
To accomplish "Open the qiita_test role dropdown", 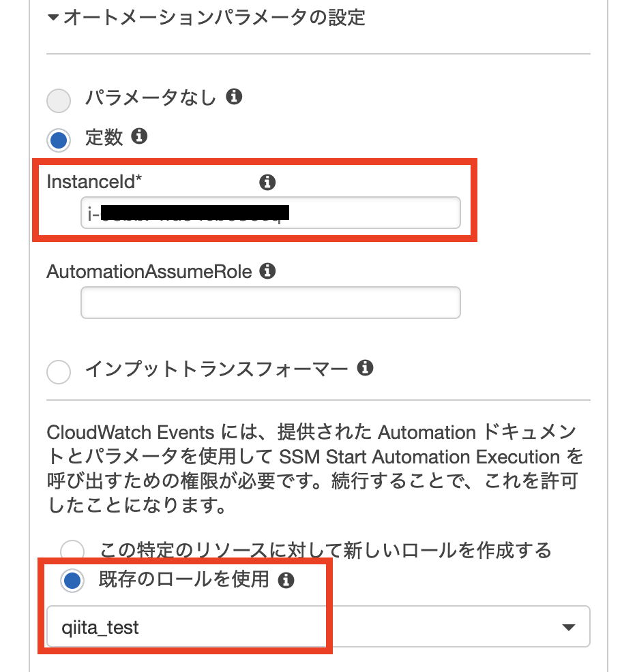I will tap(317, 626).
